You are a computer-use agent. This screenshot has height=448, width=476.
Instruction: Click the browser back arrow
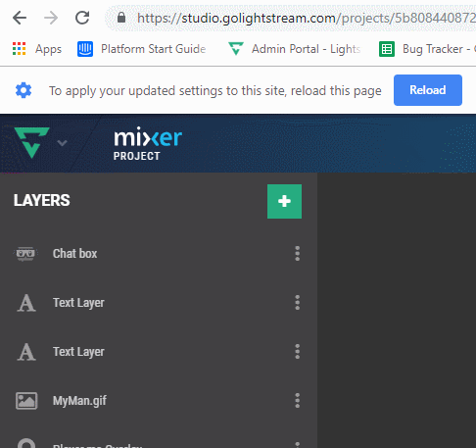(20, 18)
